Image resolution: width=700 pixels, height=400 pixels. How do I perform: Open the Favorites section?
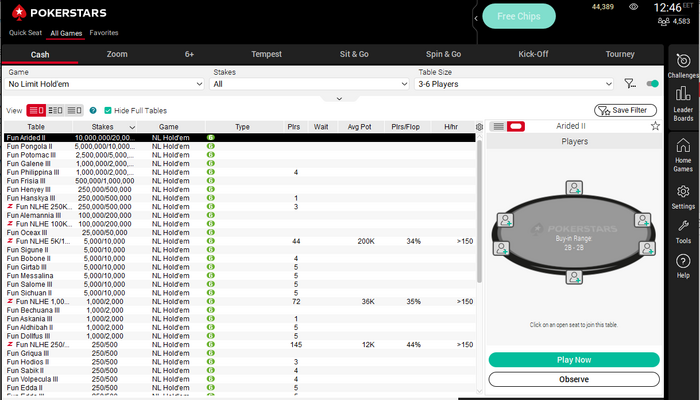(x=104, y=33)
